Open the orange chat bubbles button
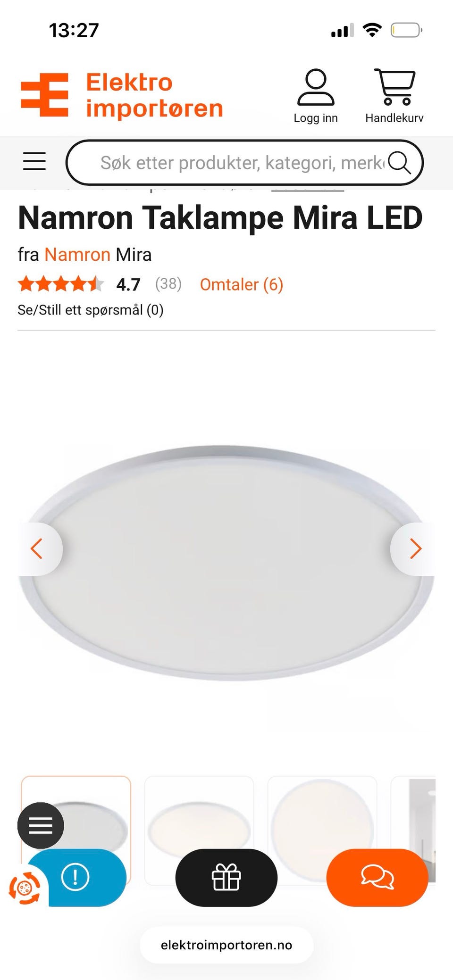 377,877
